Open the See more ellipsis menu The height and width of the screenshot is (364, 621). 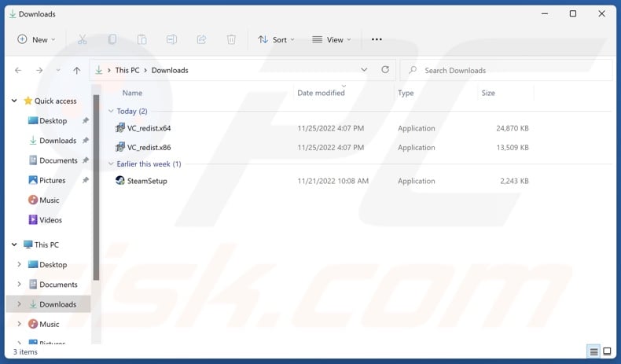[377, 39]
